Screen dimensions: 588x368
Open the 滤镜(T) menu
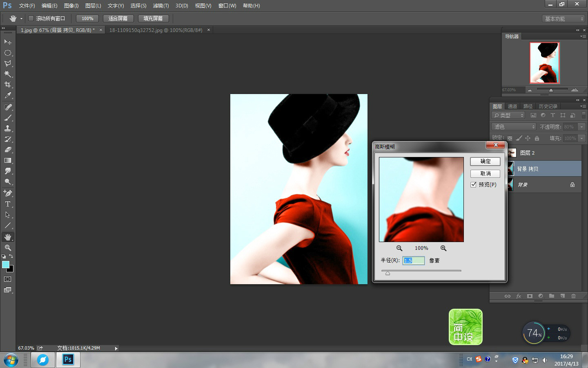pos(160,6)
